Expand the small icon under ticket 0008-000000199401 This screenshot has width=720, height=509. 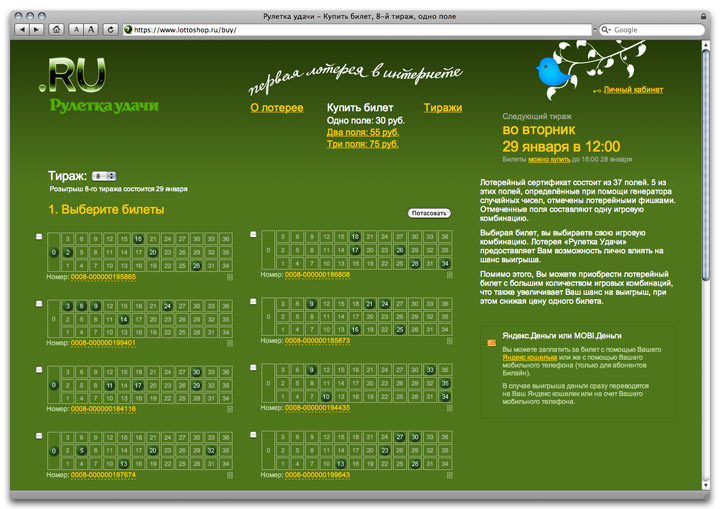pyautogui.click(x=228, y=343)
